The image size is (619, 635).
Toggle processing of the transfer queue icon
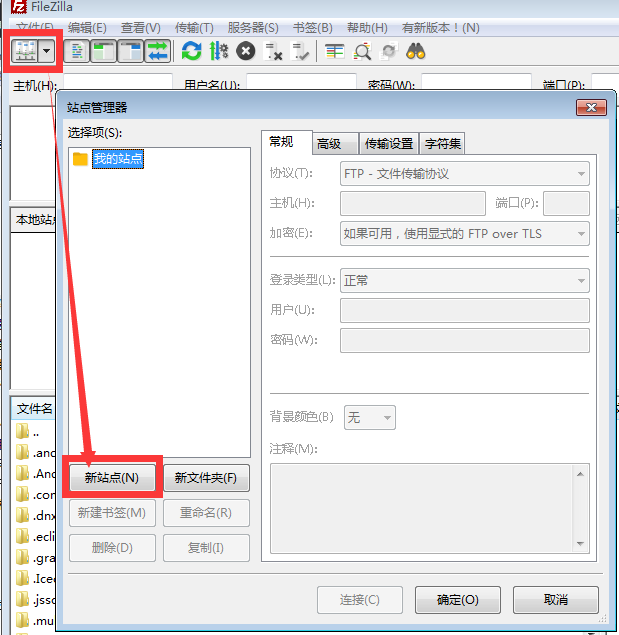coord(219,51)
